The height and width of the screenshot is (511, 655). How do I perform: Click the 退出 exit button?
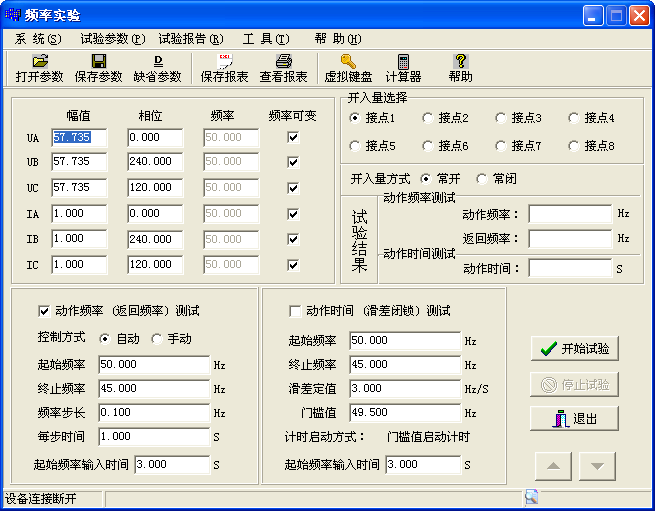[x=574, y=419]
